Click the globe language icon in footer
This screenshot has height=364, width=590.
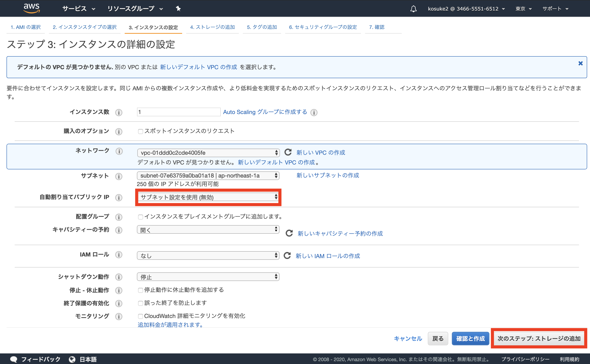click(72, 359)
